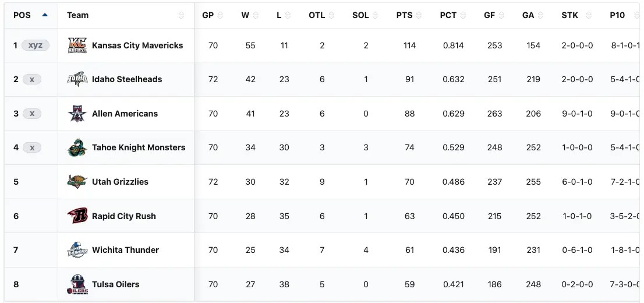Click the Allen Americans star logo
The width and height of the screenshot is (644, 303).
77,114
